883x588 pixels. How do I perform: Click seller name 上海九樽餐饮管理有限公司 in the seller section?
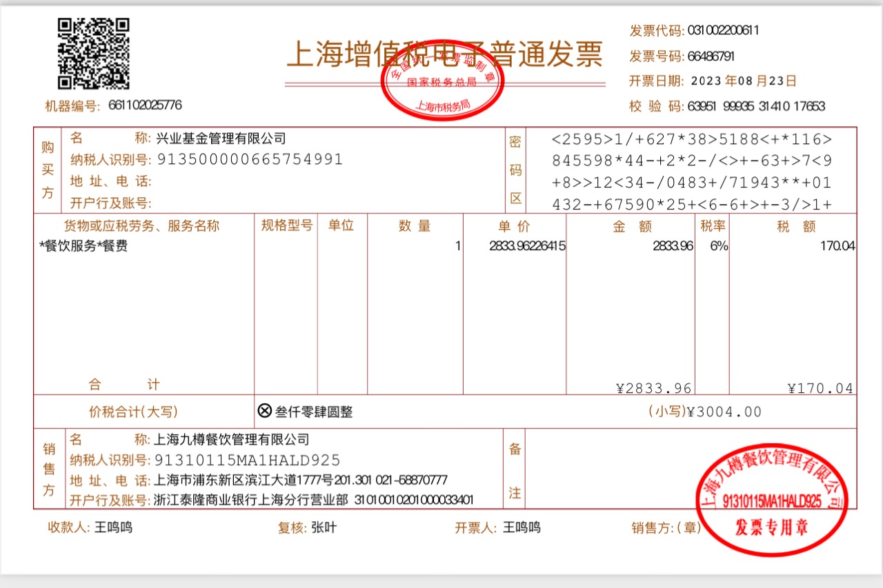[232, 439]
